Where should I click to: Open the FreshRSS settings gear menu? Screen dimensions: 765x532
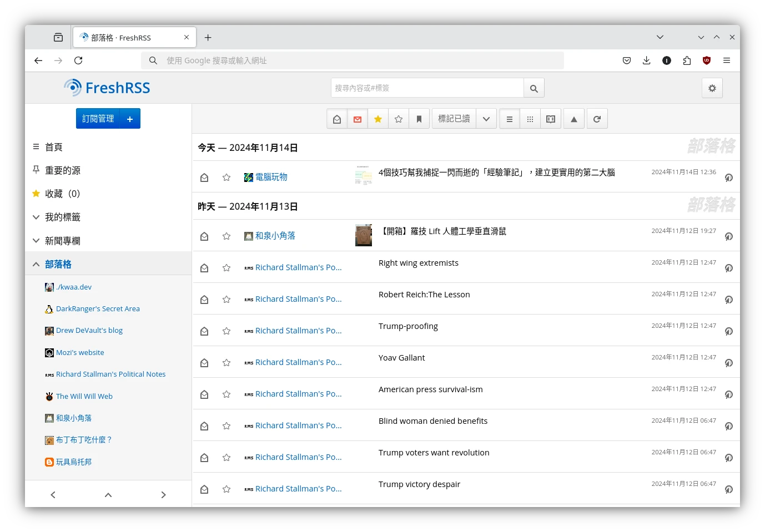click(712, 88)
